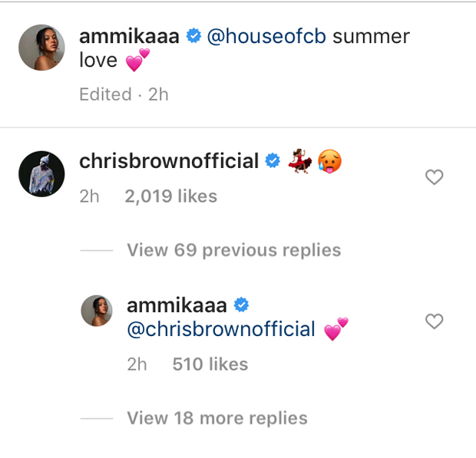
Task: Expand View 18 more replies
Action: tap(217, 418)
